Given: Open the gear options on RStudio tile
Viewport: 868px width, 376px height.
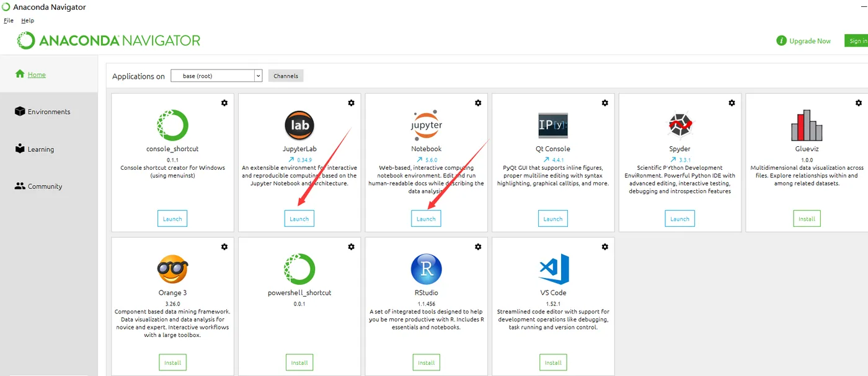Looking at the screenshot, I should pyautogui.click(x=478, y=247).
